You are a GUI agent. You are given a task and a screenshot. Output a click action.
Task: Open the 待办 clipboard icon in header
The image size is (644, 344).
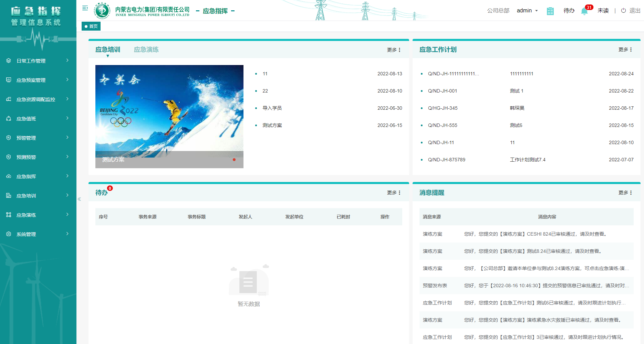pos(550,11)
